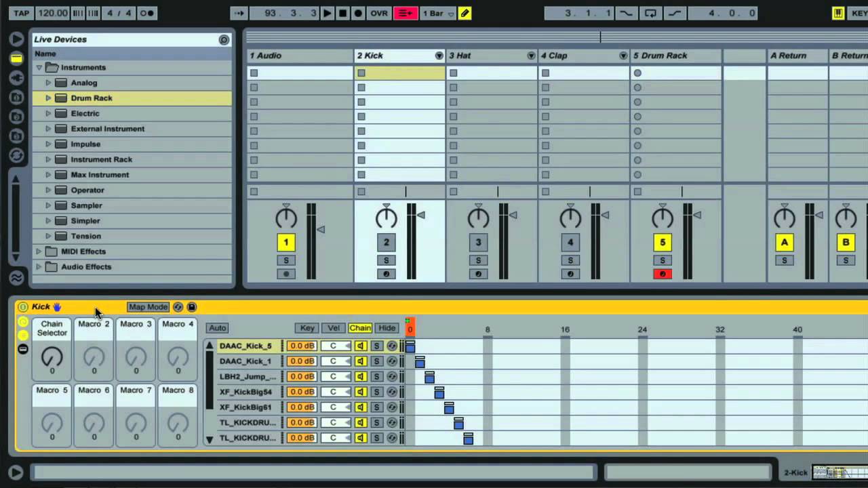This screenshot has width=868, height=488.
Task: Toggle the Show Devices icon in rack
Action: (23, 349)
